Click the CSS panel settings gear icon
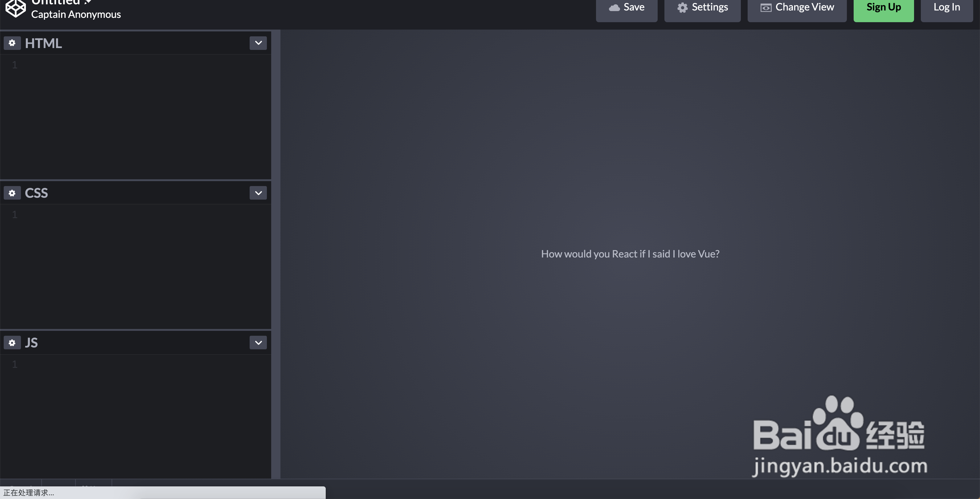Image resolution: width=980 pixels, height=499 pixels. (11, 192)
